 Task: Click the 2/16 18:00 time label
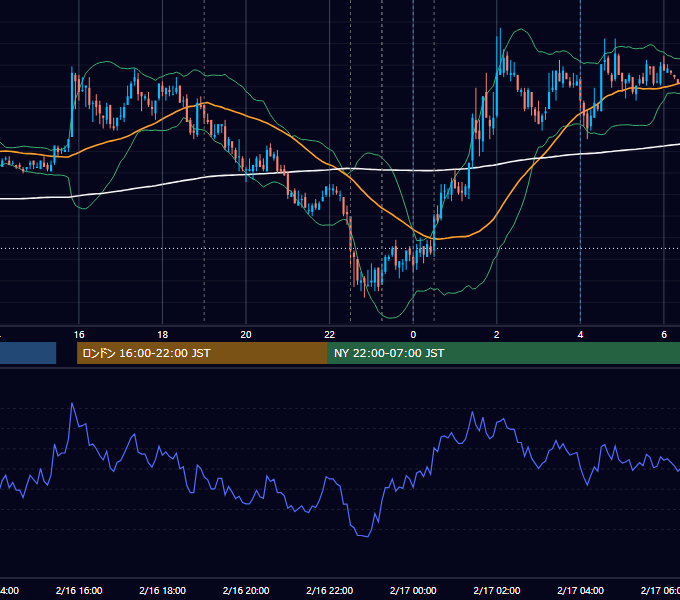point(163,590)
